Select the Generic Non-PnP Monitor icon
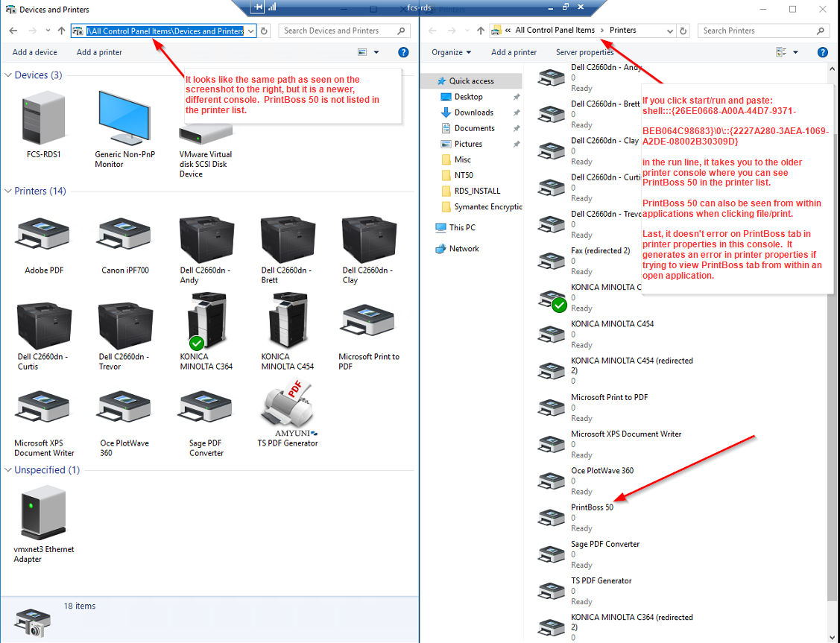840x643 pixels. [x=124, y=118]
